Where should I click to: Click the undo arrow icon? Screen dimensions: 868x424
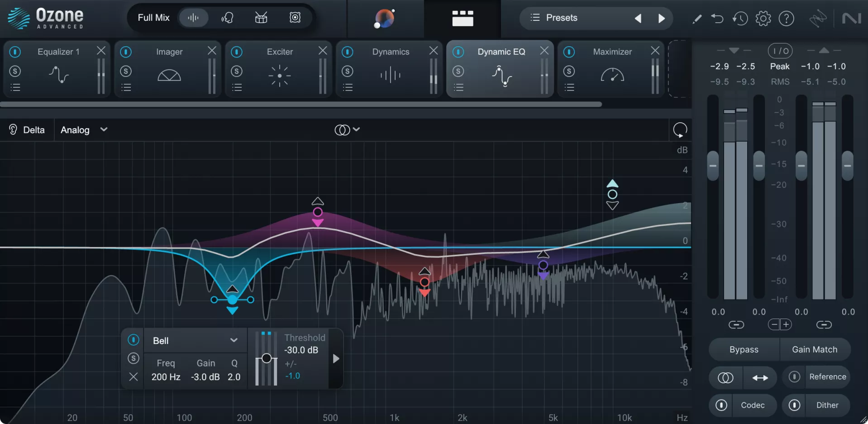point(717,19)
